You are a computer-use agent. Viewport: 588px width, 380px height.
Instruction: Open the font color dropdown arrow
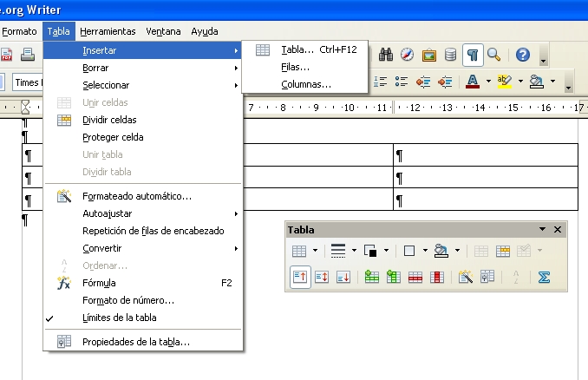tap(488, 82)
